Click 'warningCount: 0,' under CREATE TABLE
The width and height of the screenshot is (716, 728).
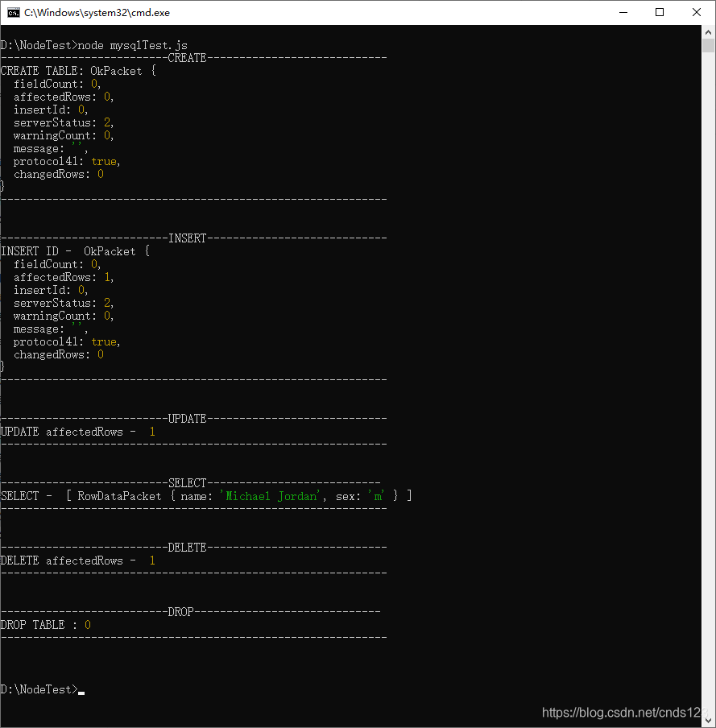pyautogui.click(x=64, y=135)
